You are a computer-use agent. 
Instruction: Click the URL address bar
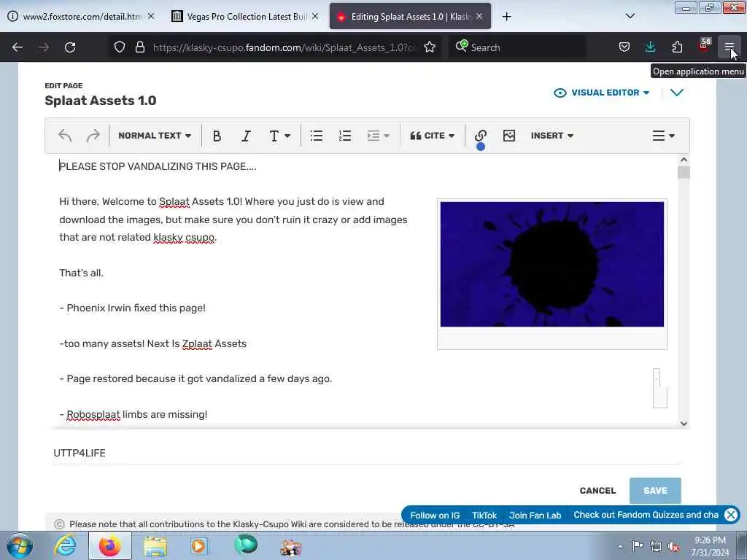point(285,47)
